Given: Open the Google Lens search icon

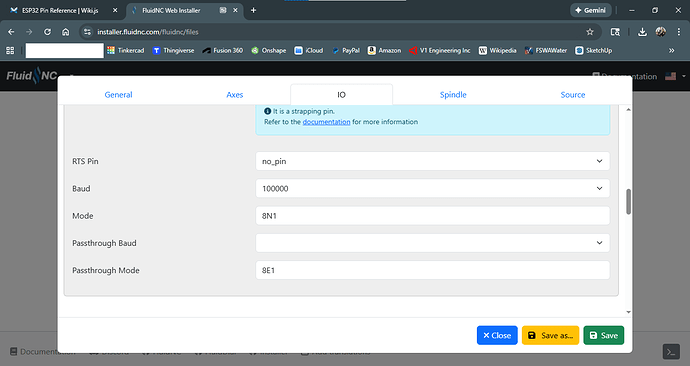Looking at the screenshot, I should (x=615, y=32).
